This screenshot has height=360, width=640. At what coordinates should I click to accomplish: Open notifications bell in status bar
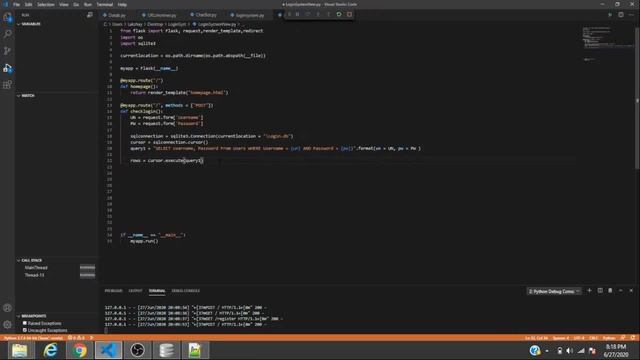(x=633, y=338)
